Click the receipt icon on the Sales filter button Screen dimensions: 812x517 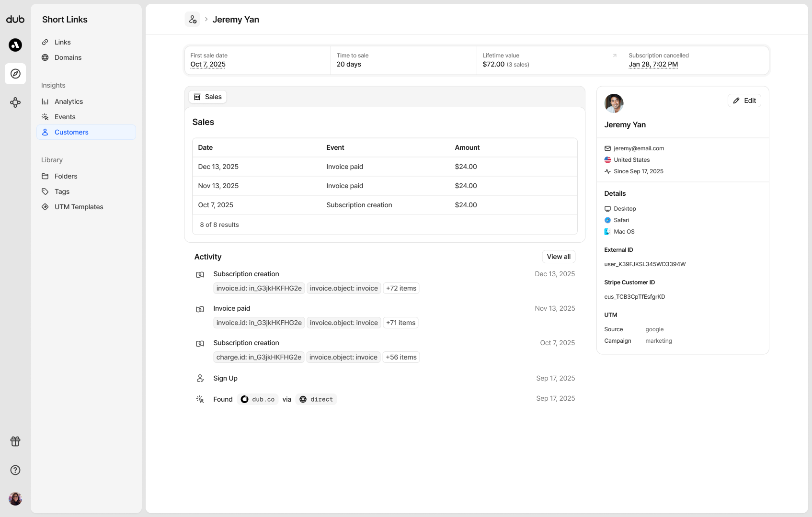(197, 96)
